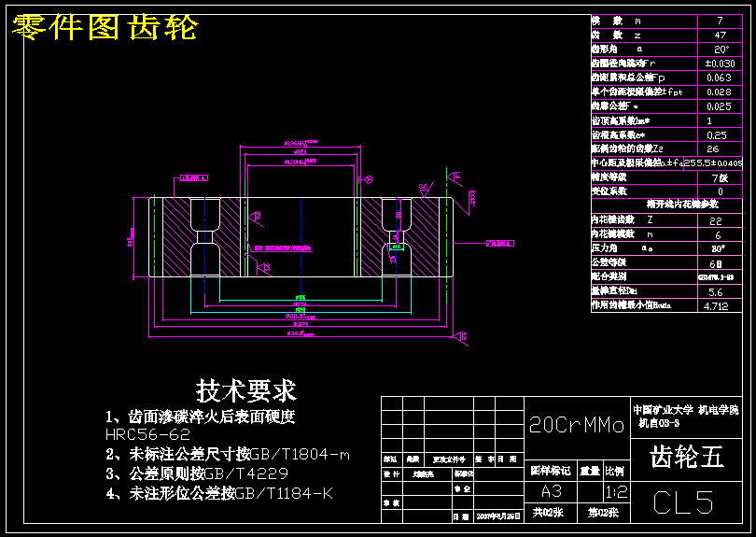This screenshot has height=537, width=756.
Task: Select the 精度等级 label cell
Action: pyautogui.click(x=644, y=177)
